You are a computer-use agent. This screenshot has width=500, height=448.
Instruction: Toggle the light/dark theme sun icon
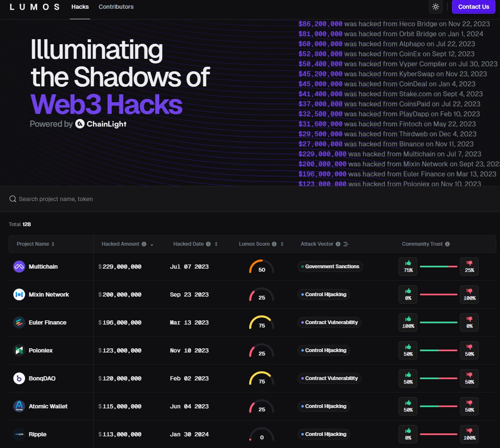(436, 7)
